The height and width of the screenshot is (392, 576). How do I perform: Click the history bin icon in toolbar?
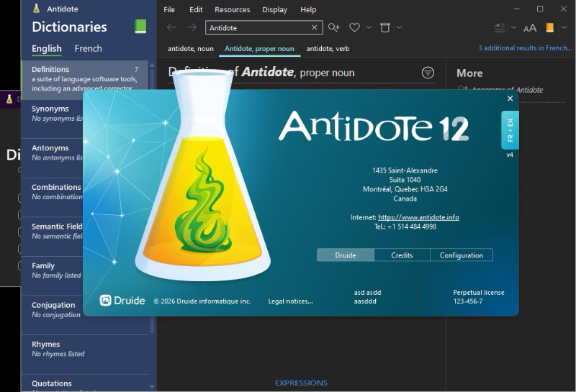[x=385, y=27]
